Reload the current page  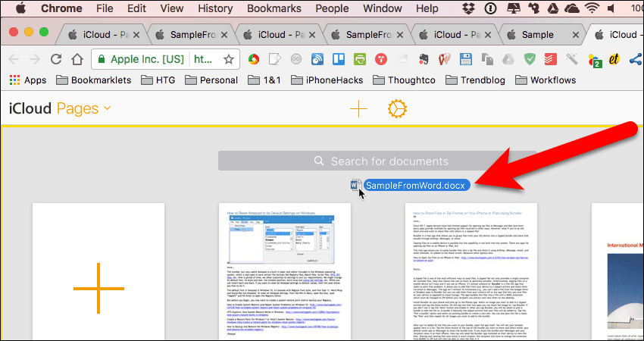click(56, 60)
